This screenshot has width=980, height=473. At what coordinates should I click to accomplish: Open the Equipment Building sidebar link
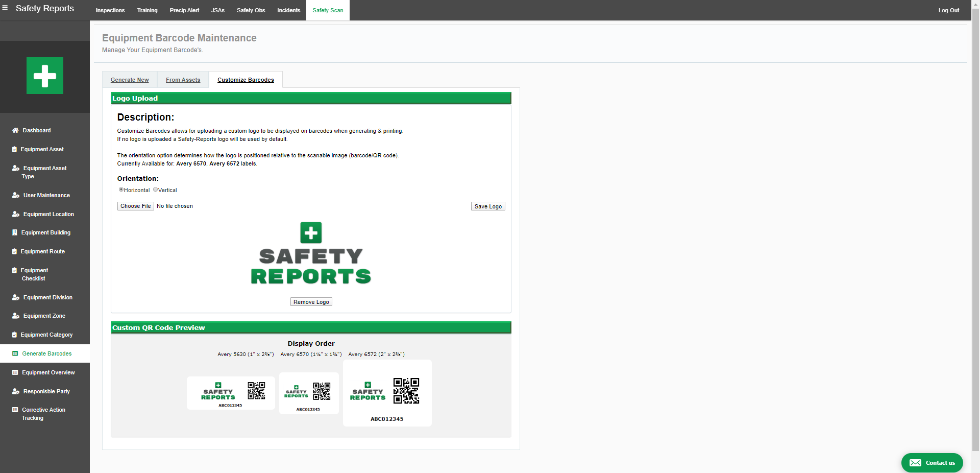click(46, 232)
